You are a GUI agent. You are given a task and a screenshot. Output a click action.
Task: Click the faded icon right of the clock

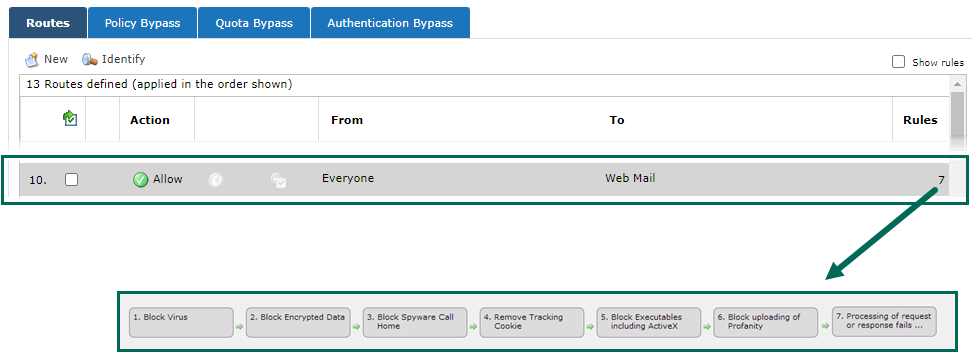[278, 180]
